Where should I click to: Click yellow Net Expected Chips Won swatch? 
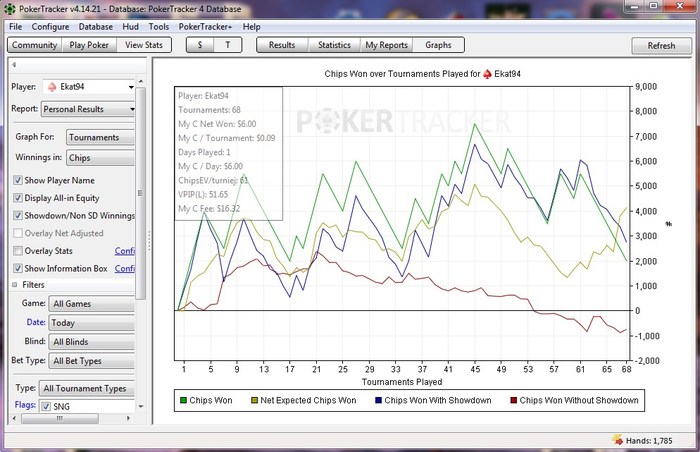point(254,400)
